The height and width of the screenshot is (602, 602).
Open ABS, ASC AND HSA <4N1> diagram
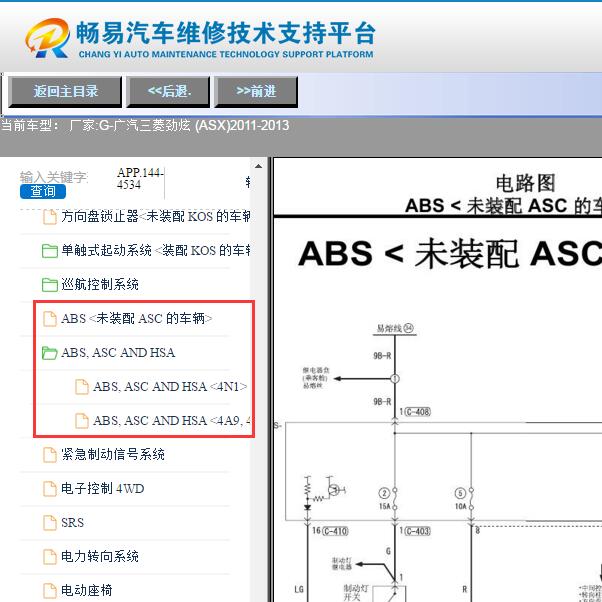pyautogui.click(x=170, y=386)
